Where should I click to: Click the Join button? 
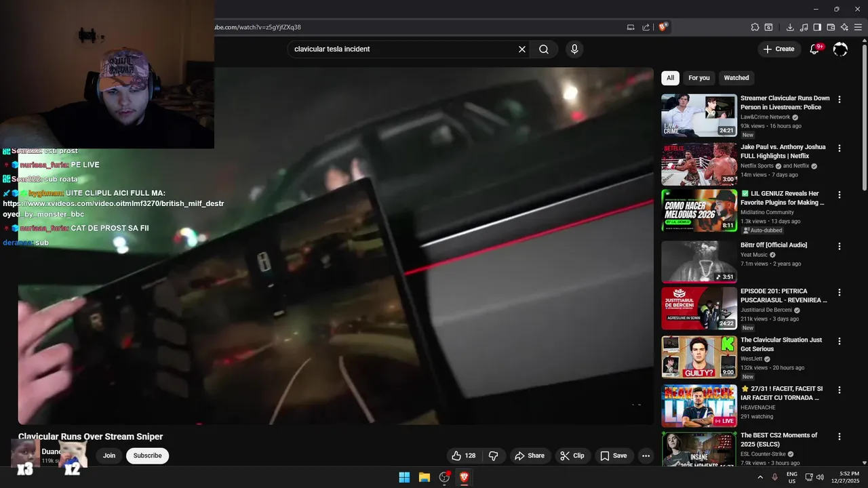[109, 455]
